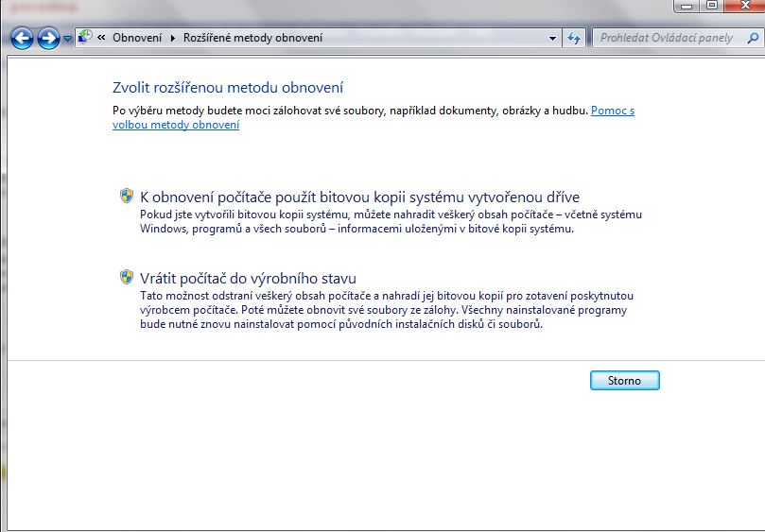Click the Tato možnost odstraní veškerý obsah description
765x532 pixels.
pos(387,310)
